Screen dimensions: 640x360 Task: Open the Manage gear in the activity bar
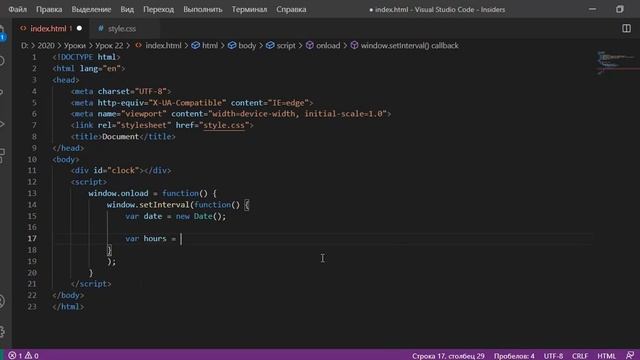[x=2, y=331]
